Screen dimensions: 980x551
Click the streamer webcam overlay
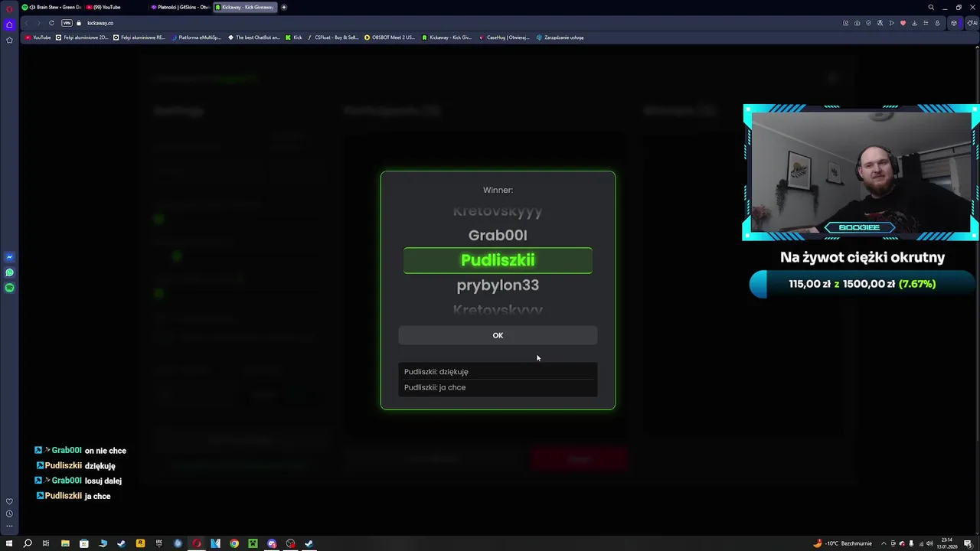pos(861,172)
